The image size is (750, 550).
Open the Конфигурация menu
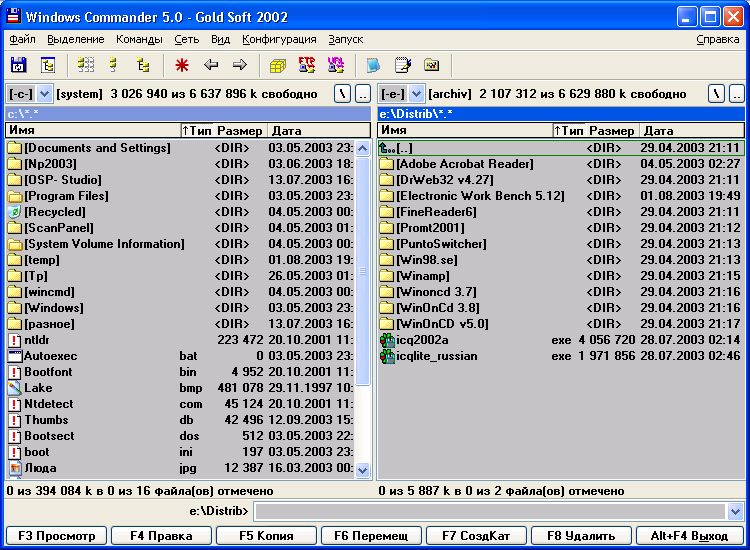point(279,39)
